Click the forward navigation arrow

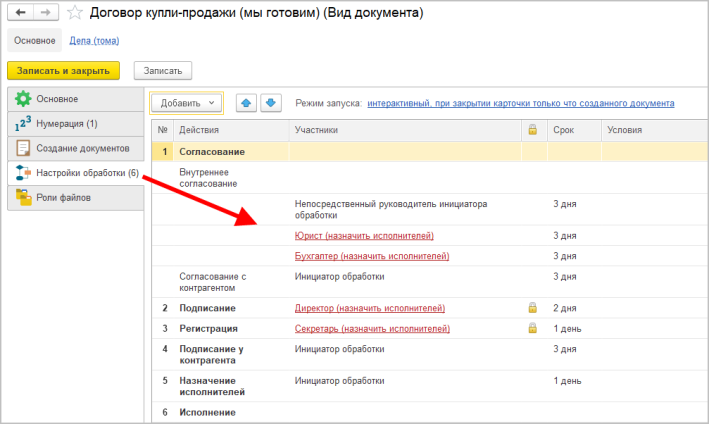tap(46, 12)
